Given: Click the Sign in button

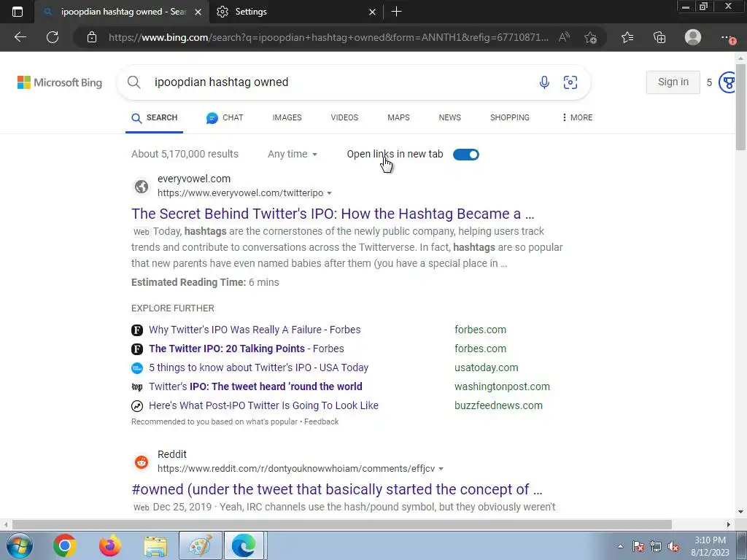Looking at the screenshot, I should (x=673, y=82).
